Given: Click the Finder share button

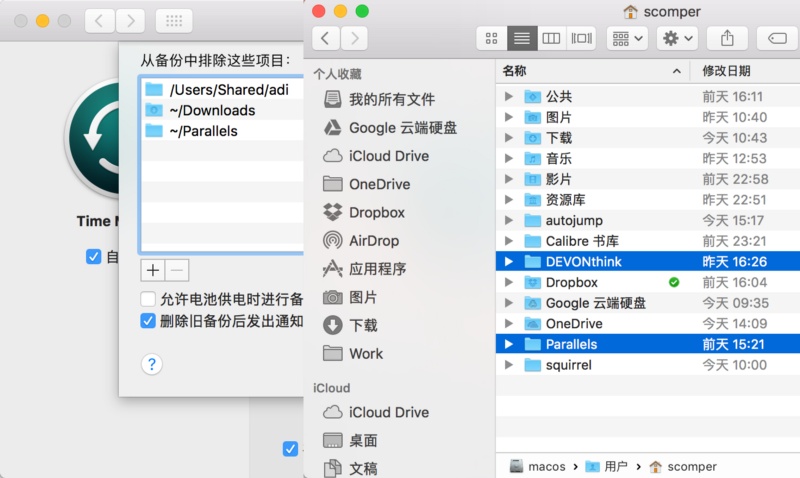Looking at the screenshot, I should [x=727, y=38].
